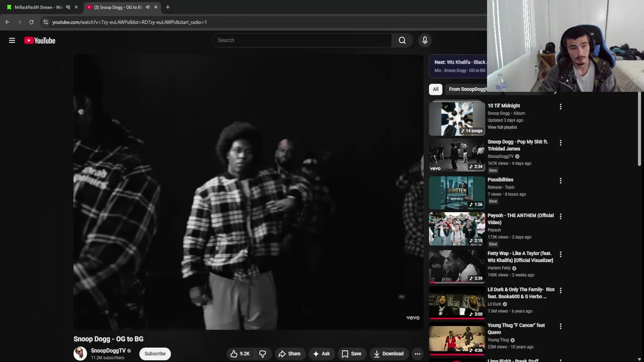
Task: Go to the YouTube home logo
Action: coord(40,40)
